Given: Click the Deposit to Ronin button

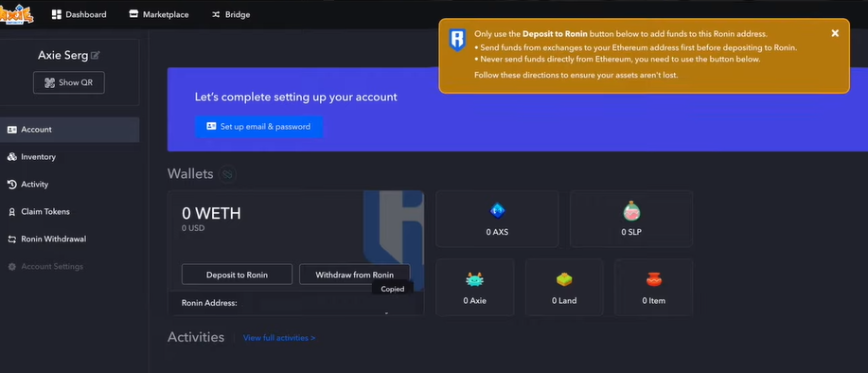Looking at the screenshot, I should click(237, 275).
